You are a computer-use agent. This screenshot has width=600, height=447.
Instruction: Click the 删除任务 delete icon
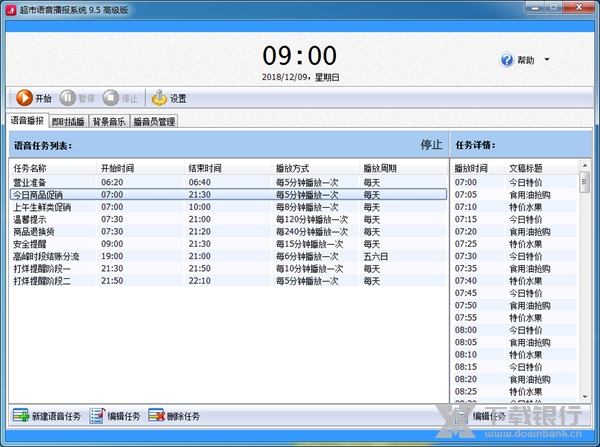[157, 416]
